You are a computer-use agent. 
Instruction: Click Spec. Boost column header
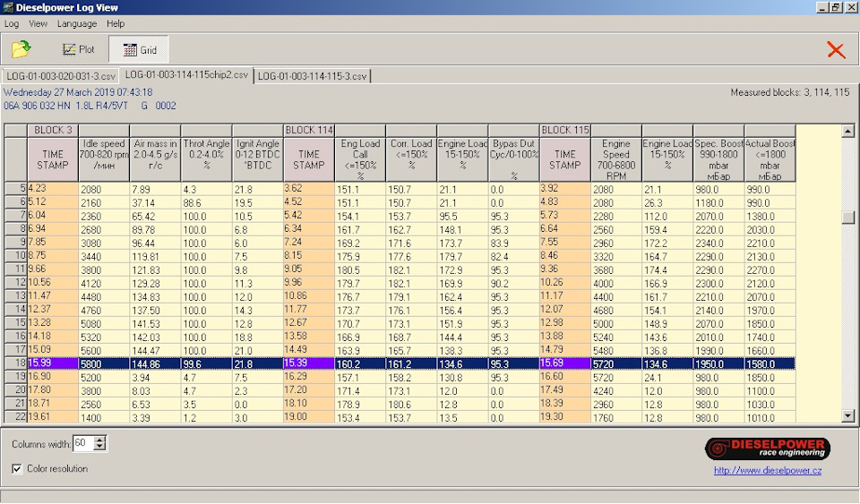tap(718, 159)
